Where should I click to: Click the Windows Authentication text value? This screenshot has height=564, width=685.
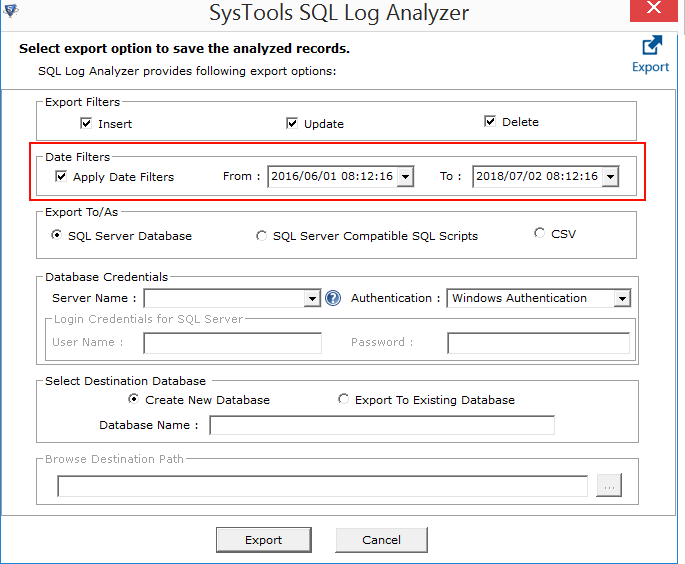point(519,298)
